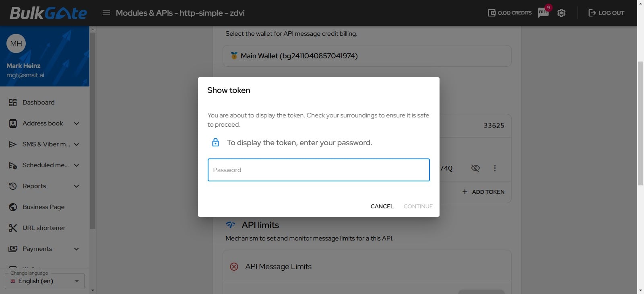This screenshot has height=294, width=644.
Task: Focus the Password input field
Action: pos(318,170)
